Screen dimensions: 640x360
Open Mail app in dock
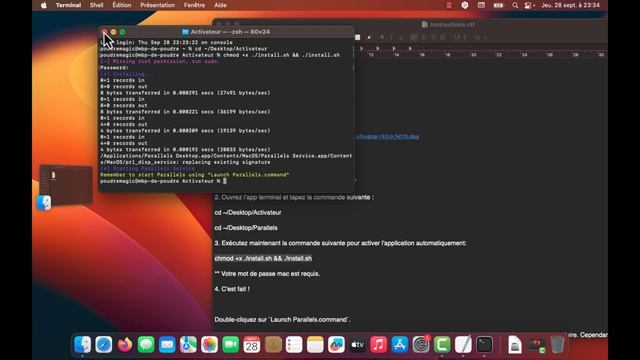pyautogui.click(x=167, y=345)
